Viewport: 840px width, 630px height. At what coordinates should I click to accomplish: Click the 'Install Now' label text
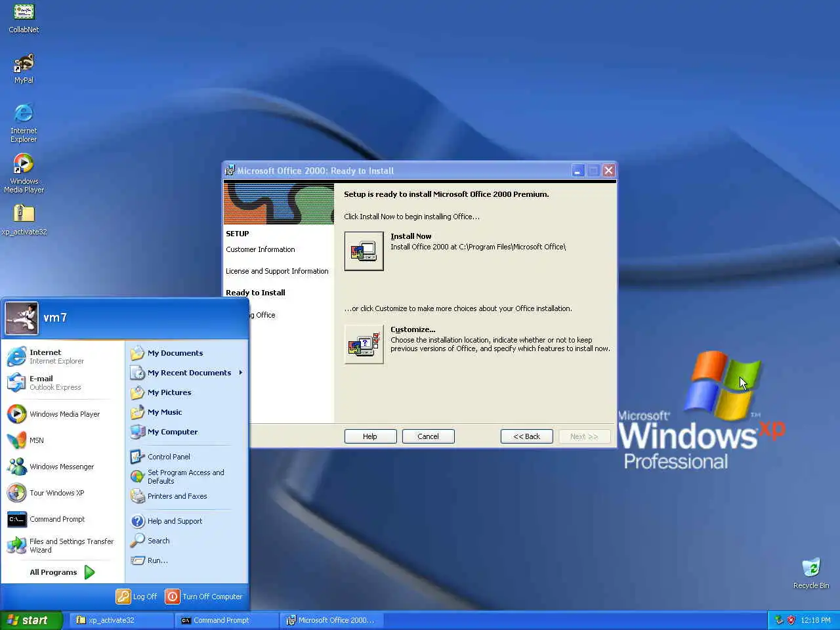[411, 236]
